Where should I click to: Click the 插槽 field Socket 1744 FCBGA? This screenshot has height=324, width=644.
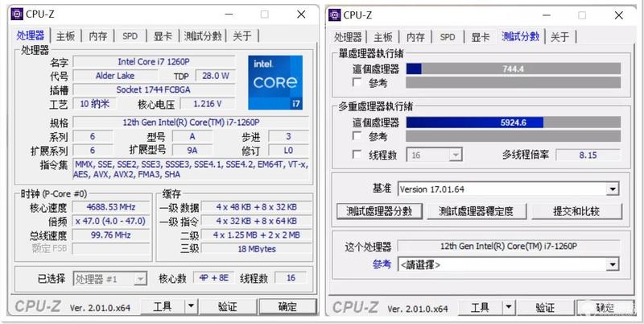pyautogui.click(x=154, y=89)
